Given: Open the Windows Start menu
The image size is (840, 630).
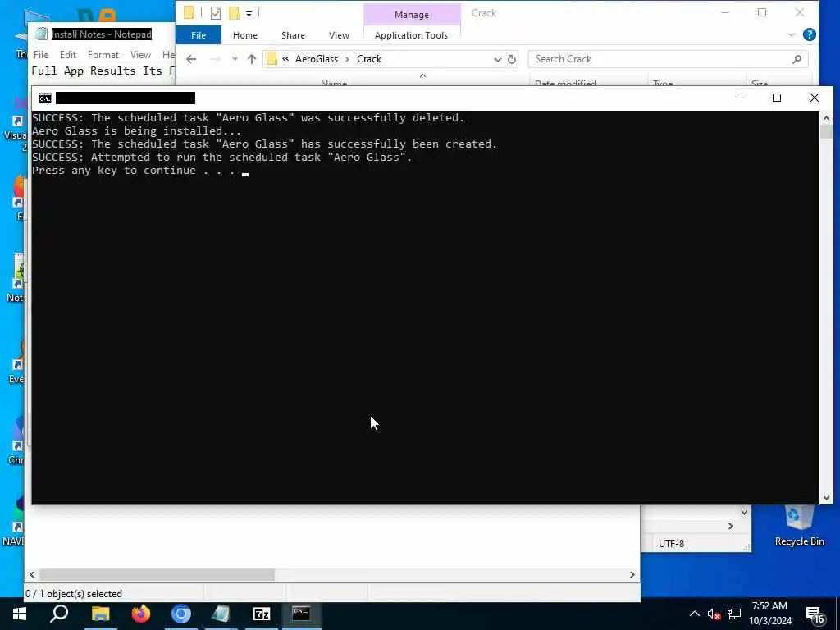Looking at the screenshot, I should [x=20, y=614].
